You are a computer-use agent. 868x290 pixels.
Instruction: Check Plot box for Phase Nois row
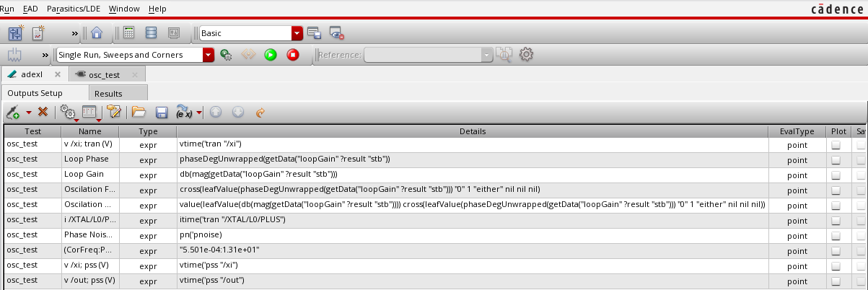coord(836,235)
